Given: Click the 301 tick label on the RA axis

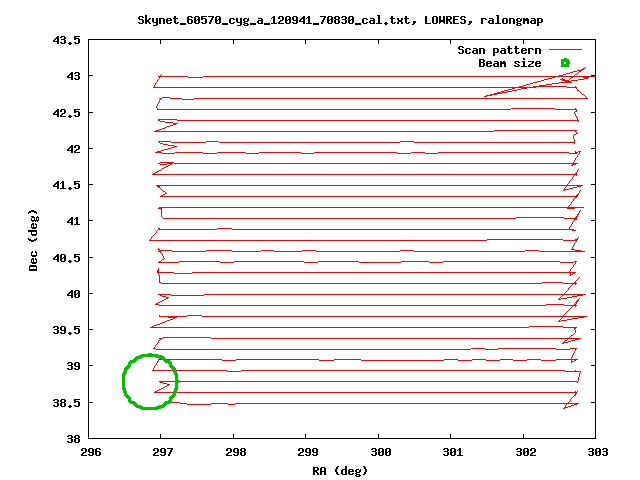Looking at the screenshot, I should coord(453,452).
